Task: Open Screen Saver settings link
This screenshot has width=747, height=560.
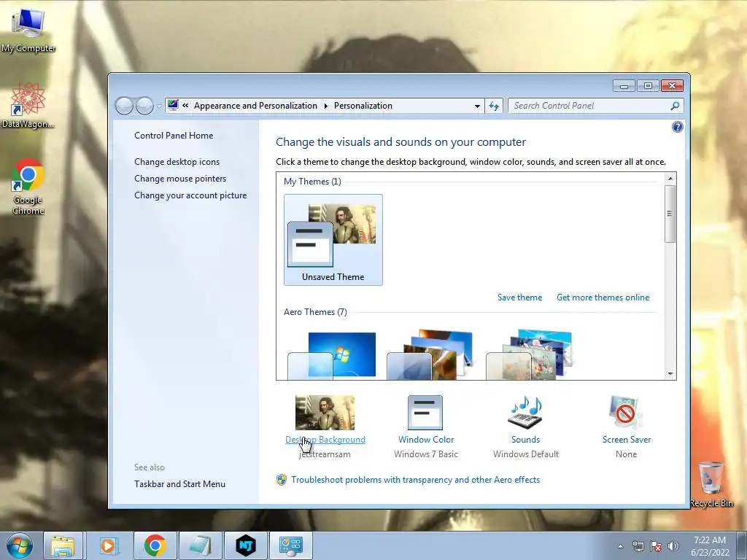Action: pyautogui.click(x=626, y=440)
